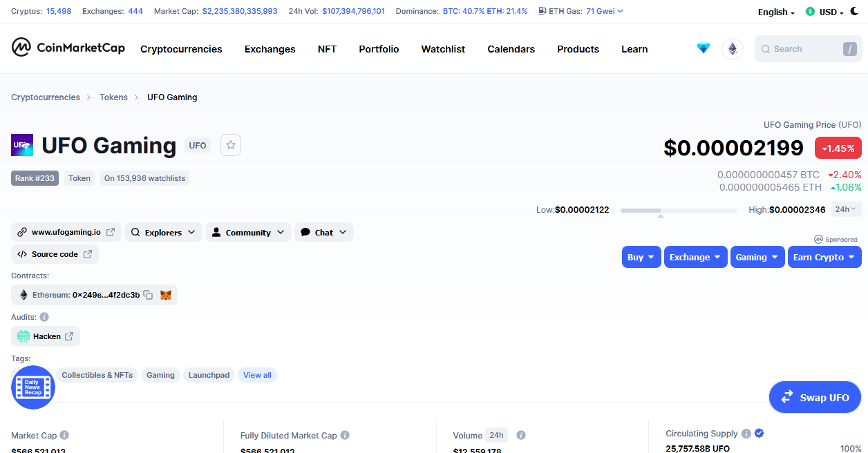Go to Portfolio

pyautogui.click(x=379, y=49)
